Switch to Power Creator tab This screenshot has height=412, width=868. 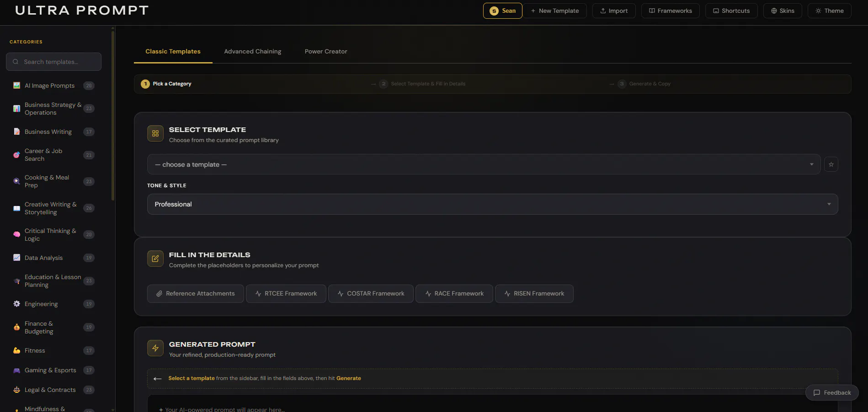click(x=326, y=52)
